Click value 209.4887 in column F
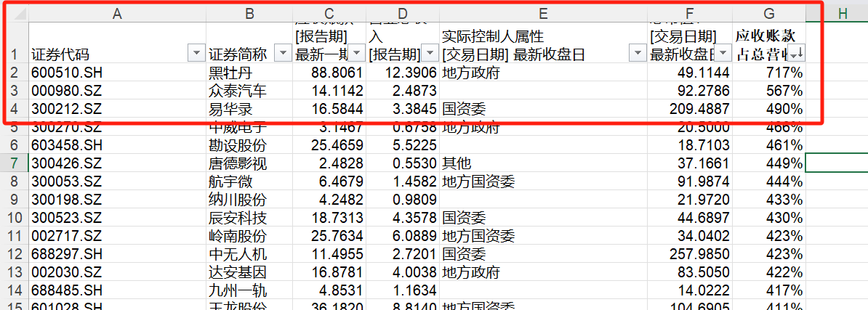 pyautogui.click(x=689, y=109)
